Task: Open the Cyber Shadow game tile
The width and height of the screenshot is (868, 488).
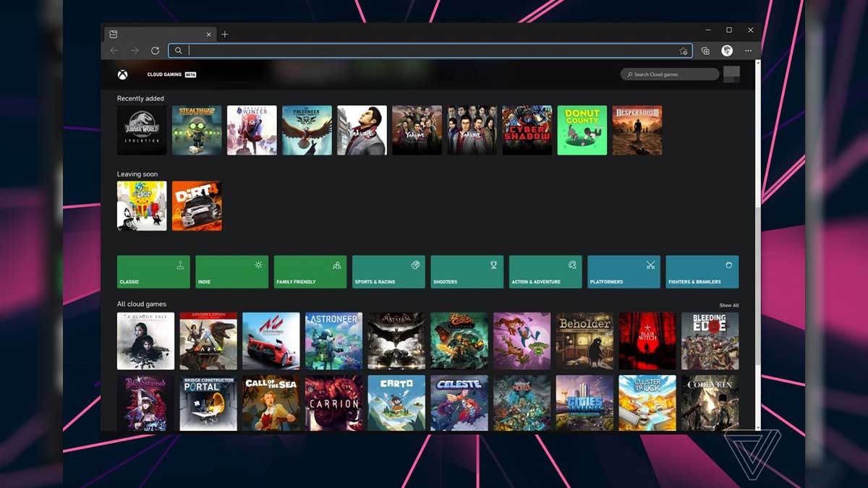Action: pyautogui.click(x=527, y=130)
